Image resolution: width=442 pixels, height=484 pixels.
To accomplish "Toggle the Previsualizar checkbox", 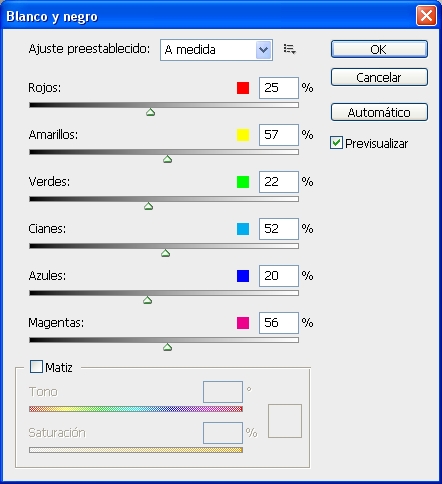I will coord(336,143).
